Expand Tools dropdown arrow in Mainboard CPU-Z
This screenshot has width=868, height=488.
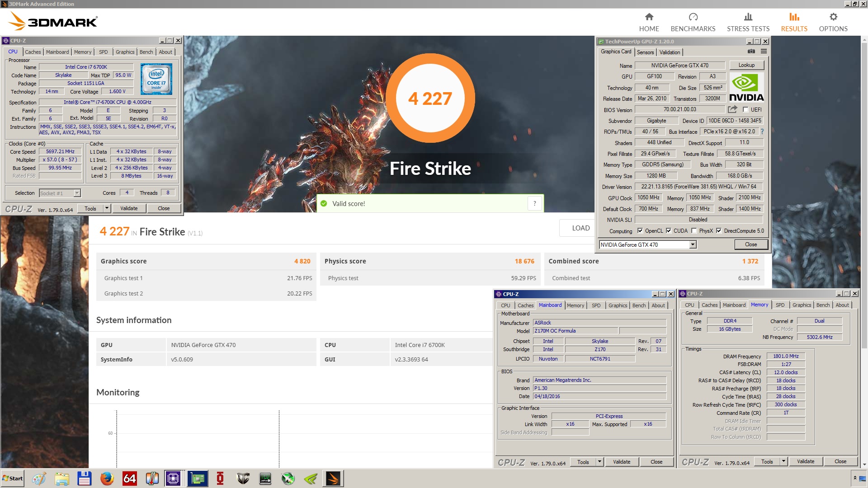[x=599, y=462]
